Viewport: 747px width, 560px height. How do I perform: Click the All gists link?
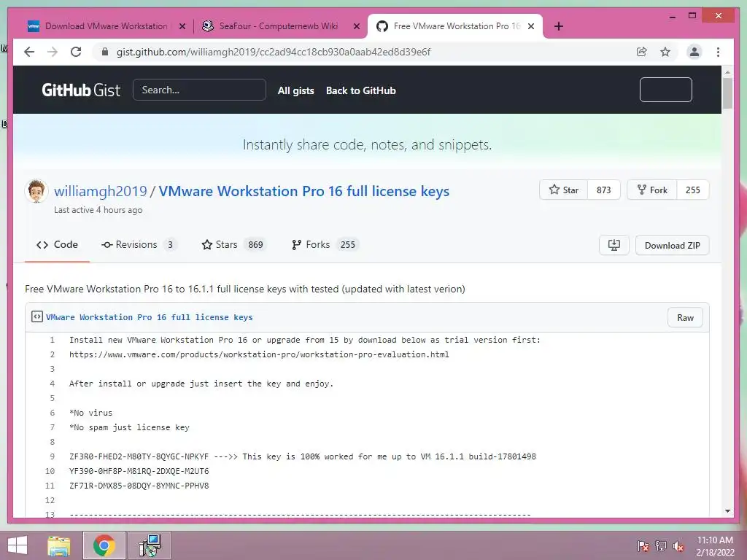(296, 90)
